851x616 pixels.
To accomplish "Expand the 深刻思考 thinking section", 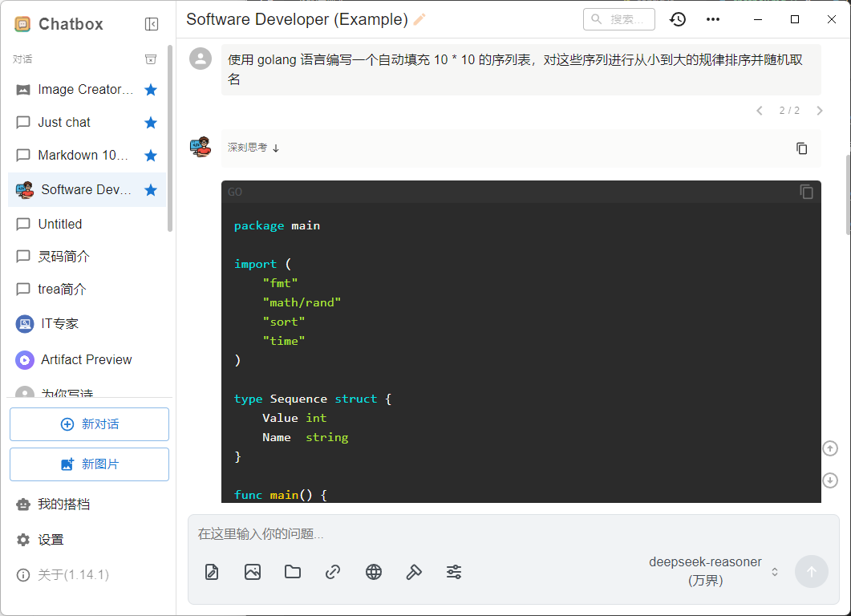I will 253,148.
